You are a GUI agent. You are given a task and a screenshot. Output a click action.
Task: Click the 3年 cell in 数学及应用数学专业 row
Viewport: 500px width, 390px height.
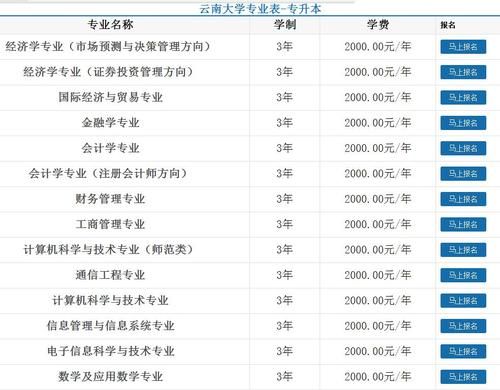[285, 377]
